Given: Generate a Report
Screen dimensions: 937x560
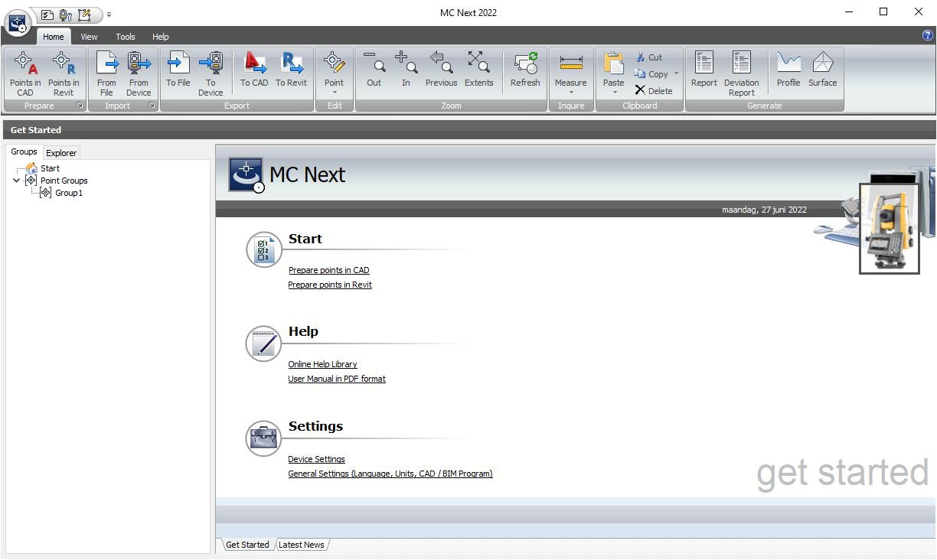Looking at the screenshot, I should click(x=704, y=70).
